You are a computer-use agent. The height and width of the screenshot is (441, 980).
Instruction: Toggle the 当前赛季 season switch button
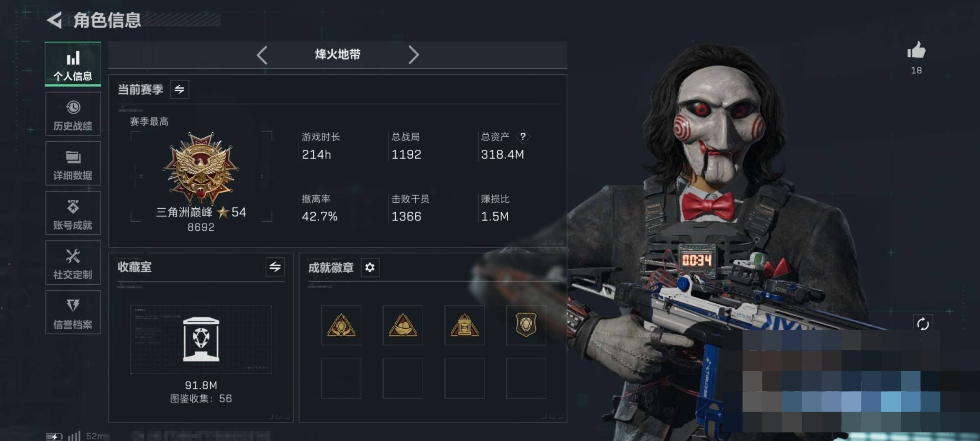(180, 89)
